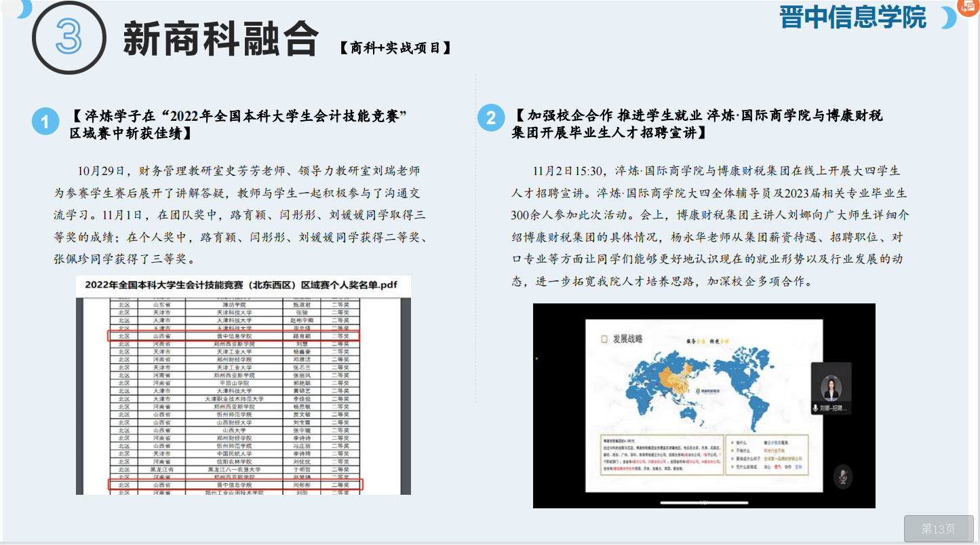This screenshot has width=980, height=545.
Task: Click the large circled number 3 icon
Action: point(68,37)
